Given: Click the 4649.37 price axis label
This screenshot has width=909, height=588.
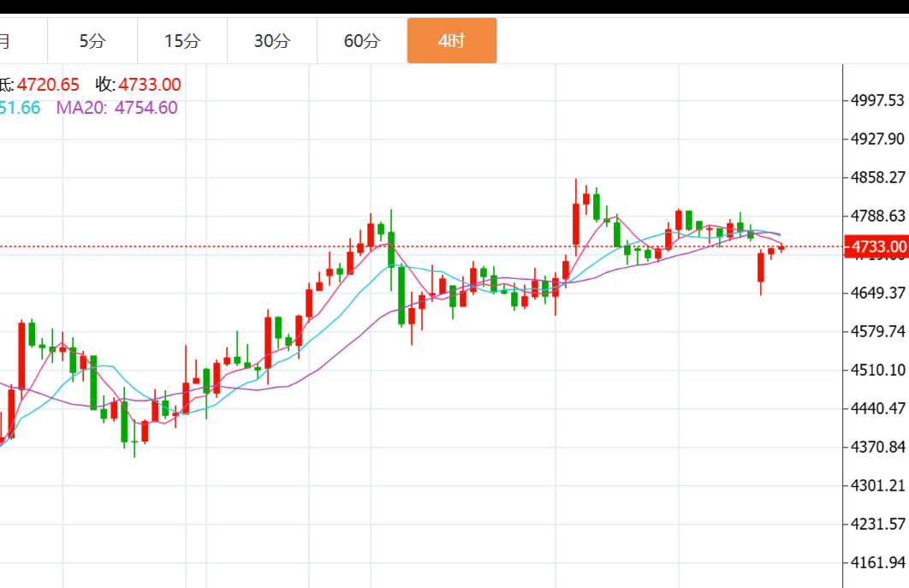Looking at the screenshot, I should 877,293.
